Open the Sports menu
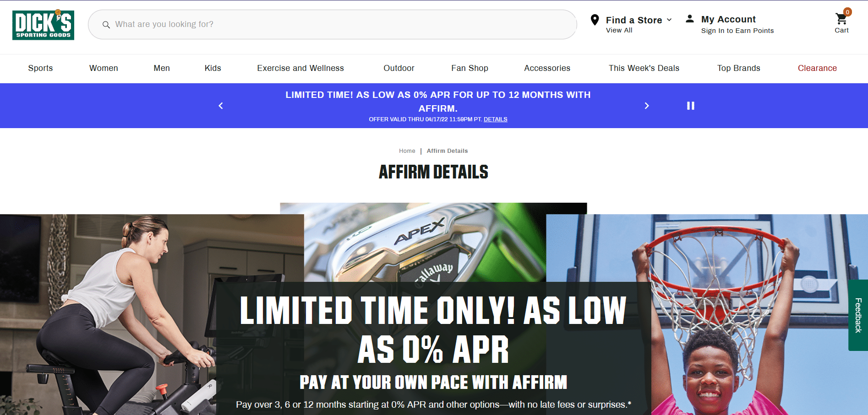 tap(40, 68)
